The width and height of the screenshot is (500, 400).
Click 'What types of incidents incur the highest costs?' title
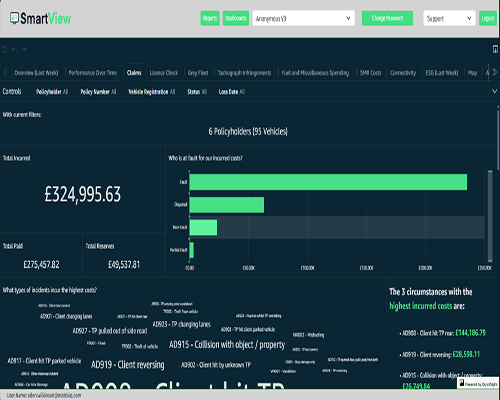click(50, 290)
